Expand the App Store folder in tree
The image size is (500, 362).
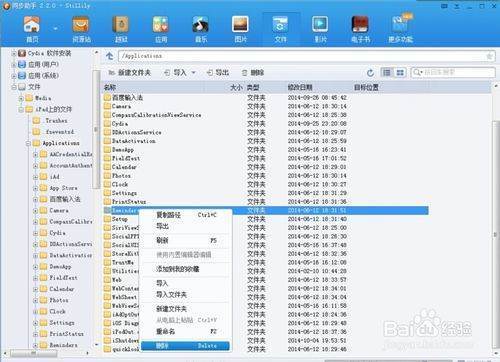coord(35,188)
